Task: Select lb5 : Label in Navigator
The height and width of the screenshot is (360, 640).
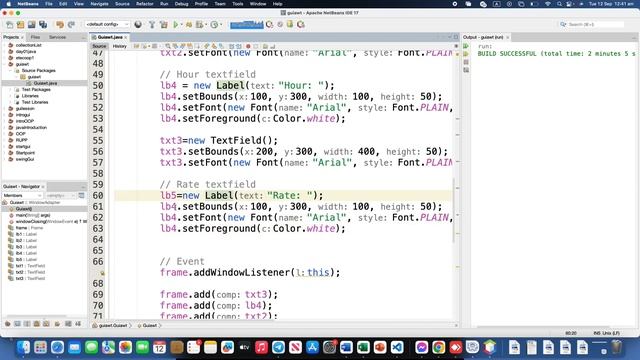Action: [26, 259]
